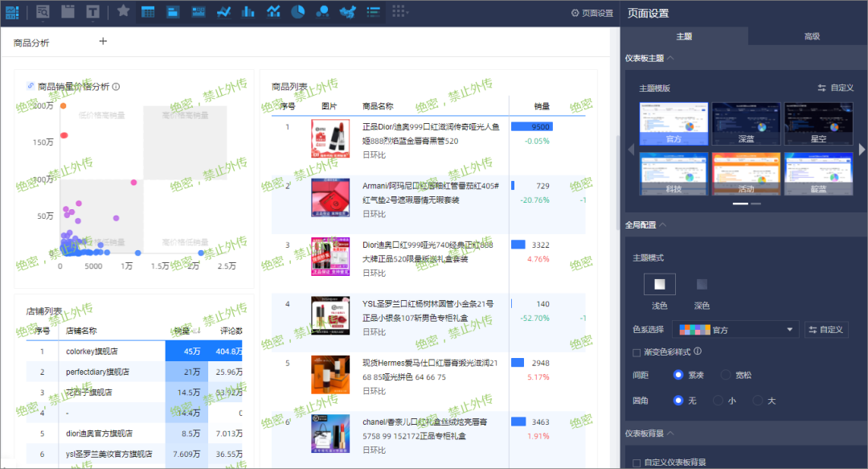Screen dimensions: 868x469
Task: Click store row colorkey旗舰店
Action: coord(134,351)
